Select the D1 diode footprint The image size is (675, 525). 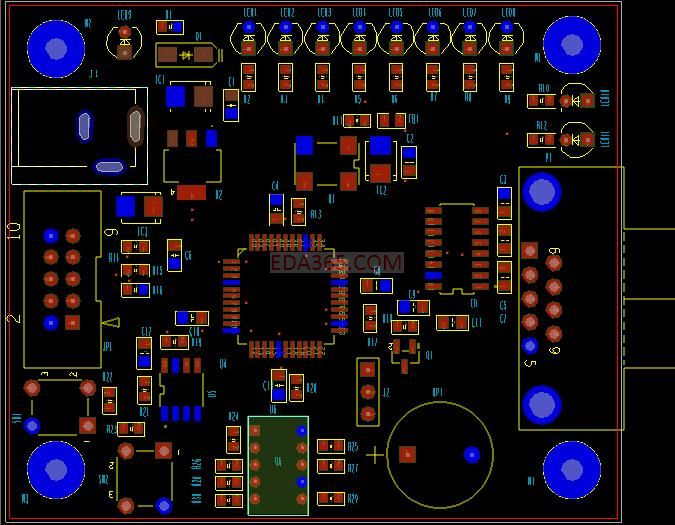click(x=188, y=55)
